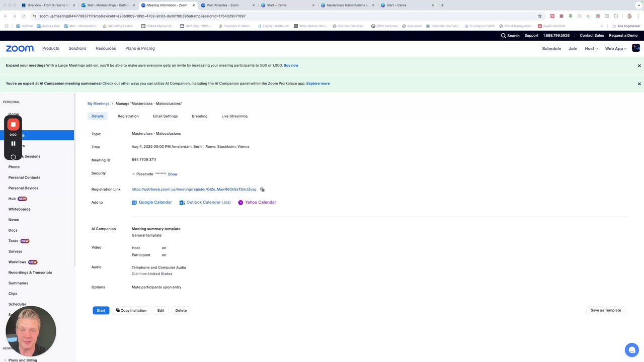Open the user profile avatar
Screen dimensions: 644x362
point(636,48)
